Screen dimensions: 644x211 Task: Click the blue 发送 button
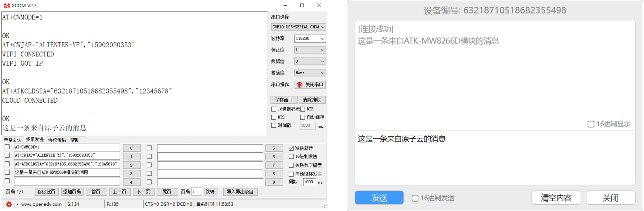point(379,198)
